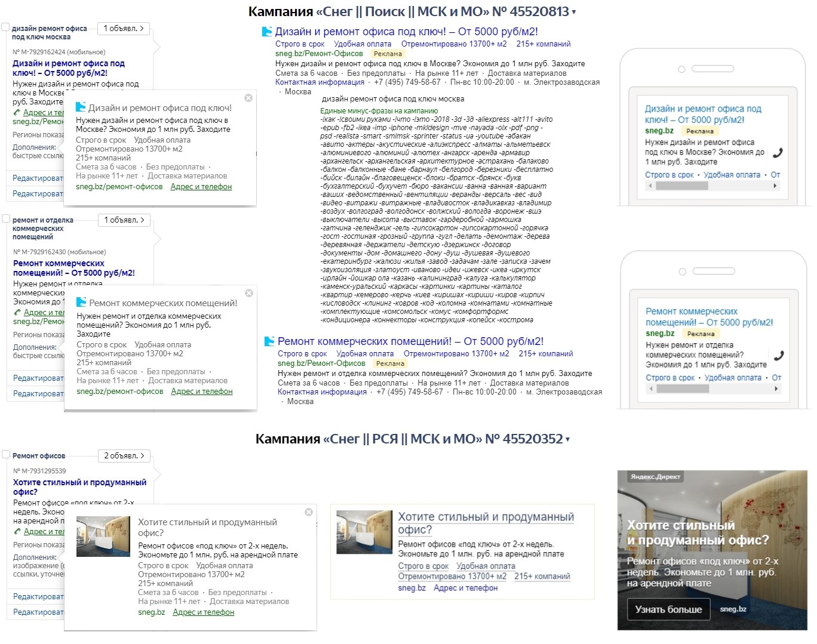This screenshot has width=817, height=644.
Task: Click the phone icon beside 'Адрес и тел' under the Хотите стильный ad
Action: pyautogui.click(x=17, y=531)
